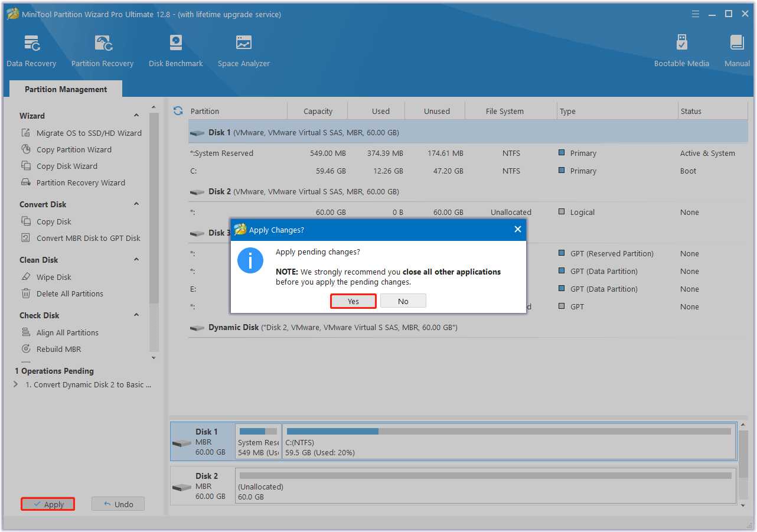Confirm pending changes with Yes

click(x=353, y=301)
